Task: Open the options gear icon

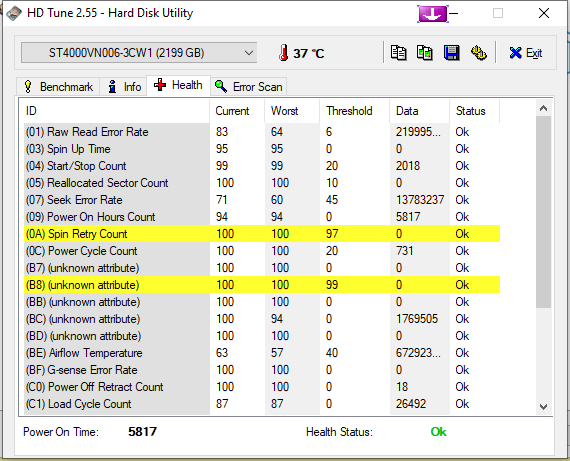Action: 479,53
